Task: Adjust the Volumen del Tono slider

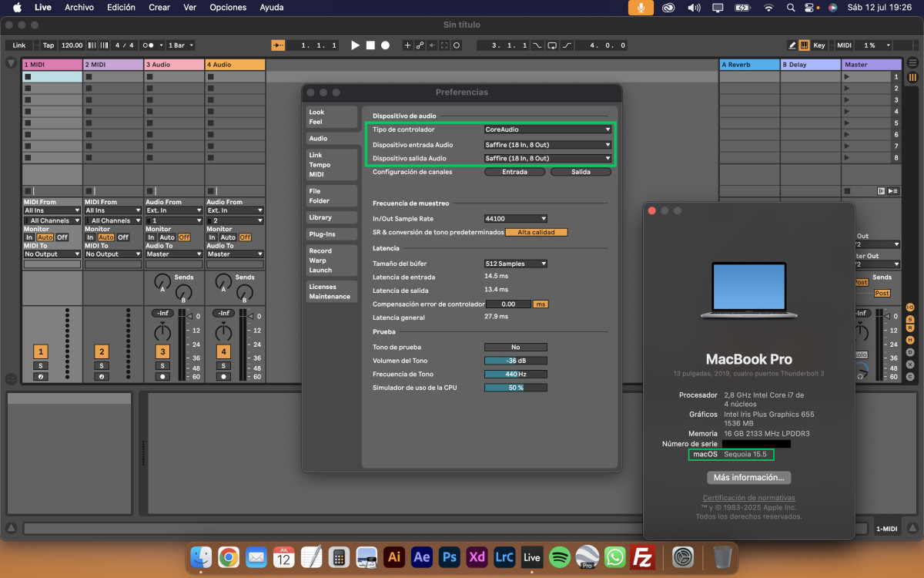Action: [x=515, y=361]
